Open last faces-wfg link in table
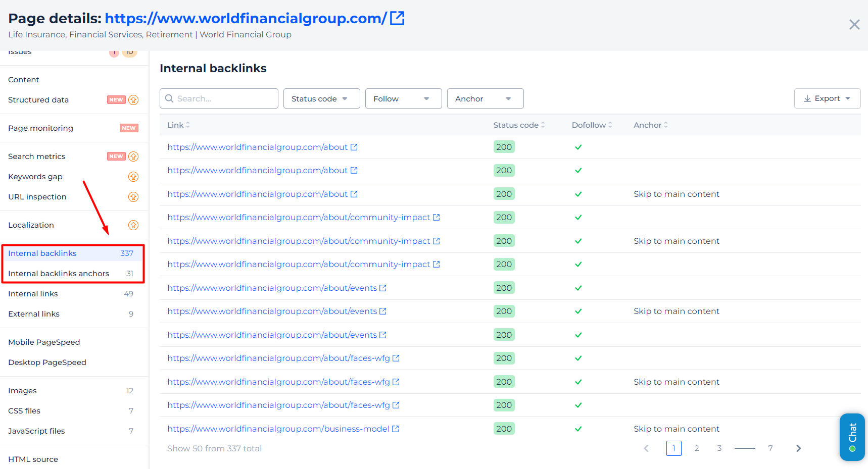Viewport: 868px width, 469px height. click(279, 405)
